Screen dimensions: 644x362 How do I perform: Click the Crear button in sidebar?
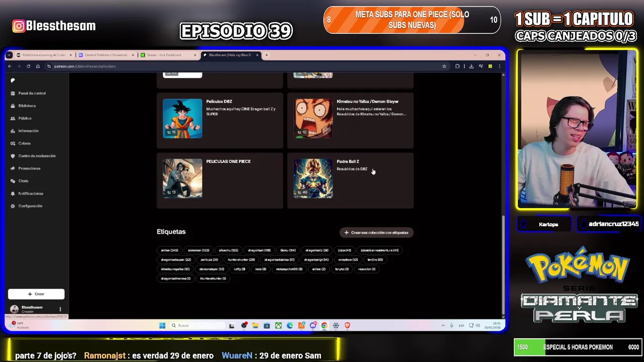[x=36, y=294]
